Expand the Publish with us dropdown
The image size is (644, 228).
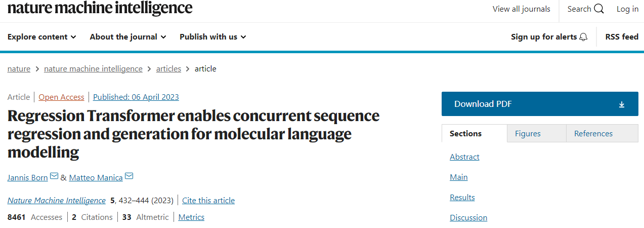point(212,37)
